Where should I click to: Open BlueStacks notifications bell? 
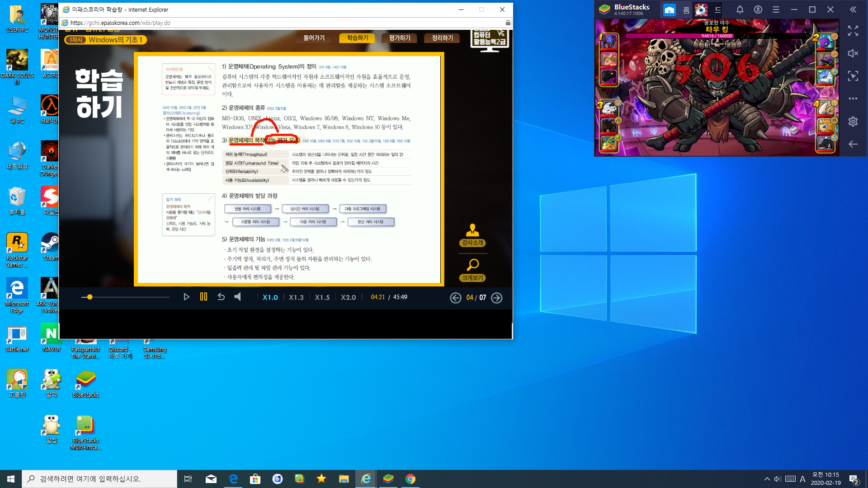(x=740, y=9)
